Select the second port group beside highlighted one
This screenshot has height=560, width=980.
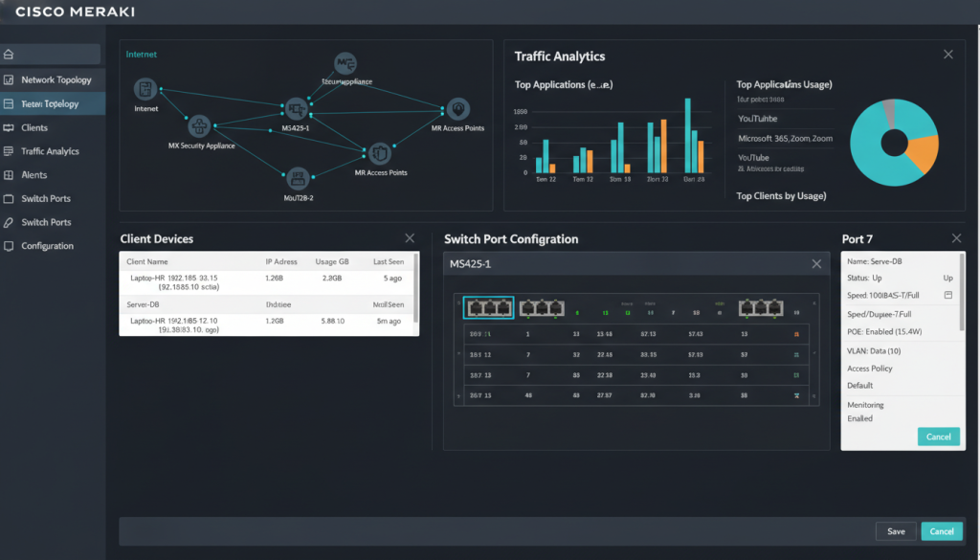[x=542, y=307]
